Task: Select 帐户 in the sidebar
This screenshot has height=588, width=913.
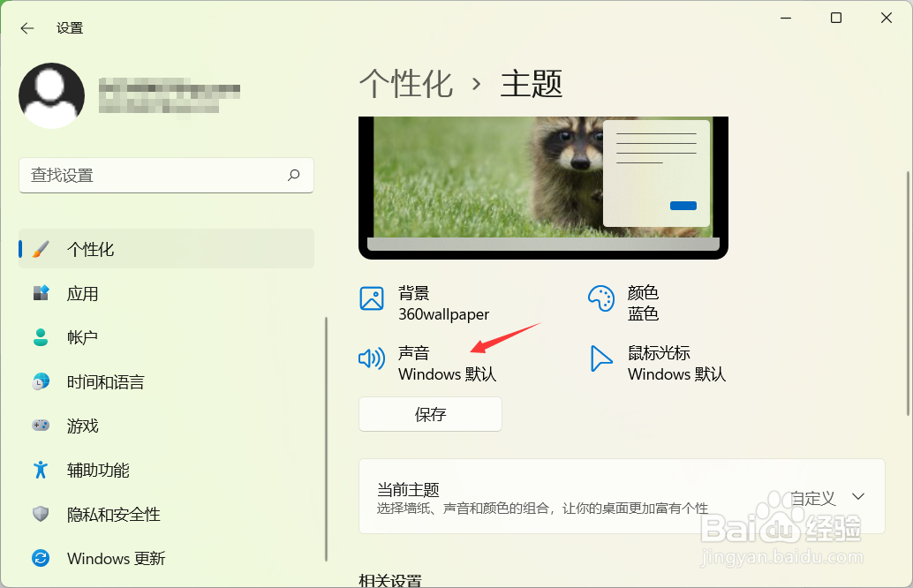Action: (x=83, y=337)
